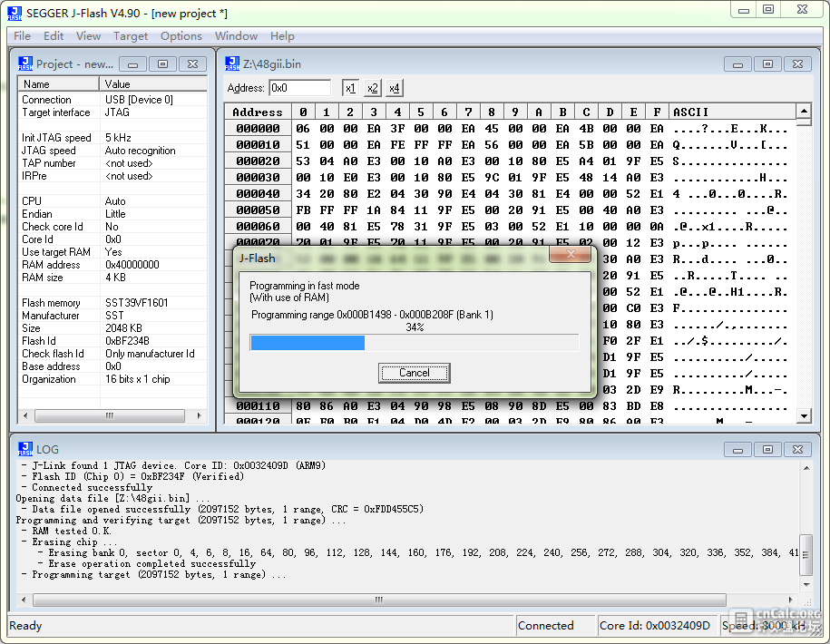Click LOG vertical scrollbar up arrow
830x644 pixels.
tap(806, 468)
